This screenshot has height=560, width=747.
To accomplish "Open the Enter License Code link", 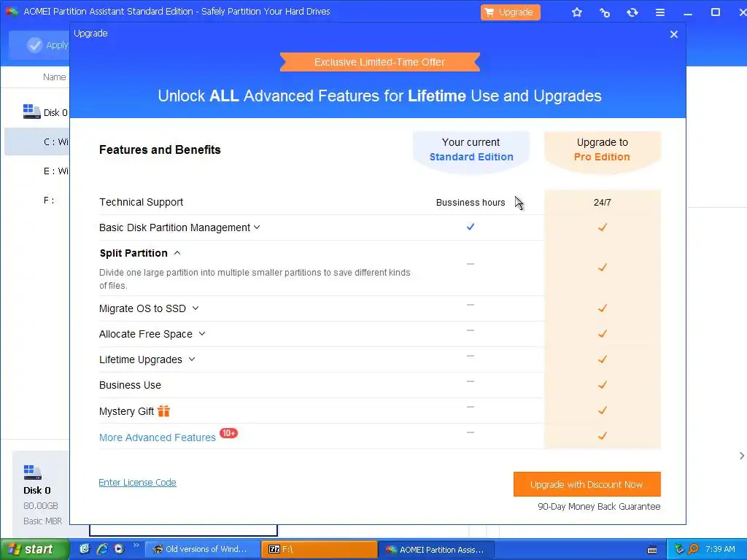I will tap(137, 483).
